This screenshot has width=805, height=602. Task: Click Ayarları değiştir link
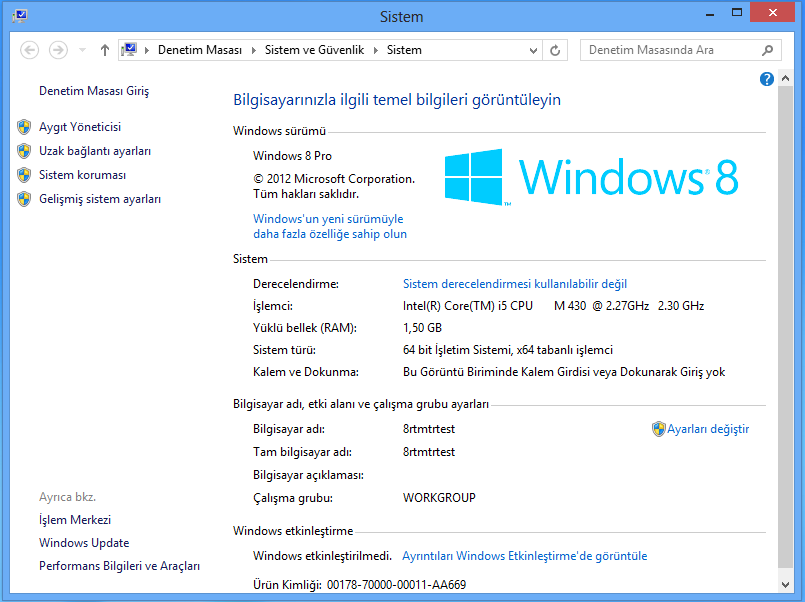point(708,429)
